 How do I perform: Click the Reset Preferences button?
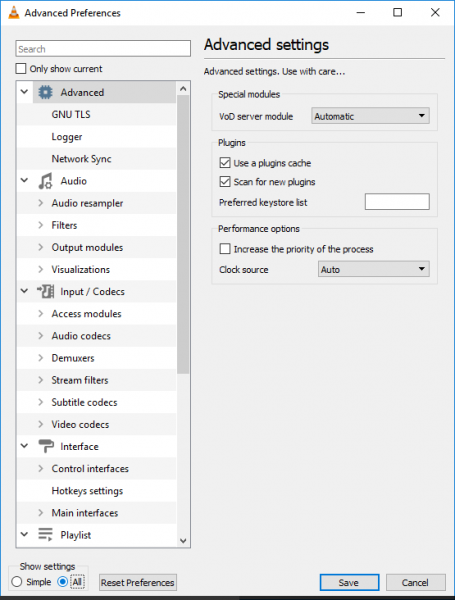(138, 582)
